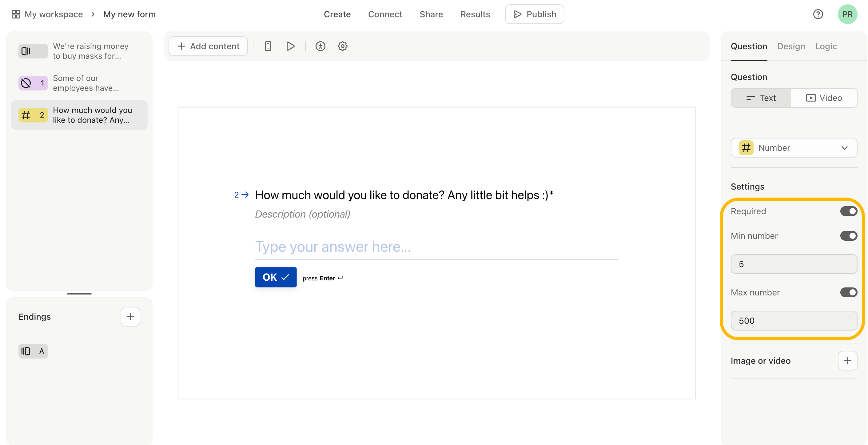Select the number question icon numbered 2

pos(33,115)
